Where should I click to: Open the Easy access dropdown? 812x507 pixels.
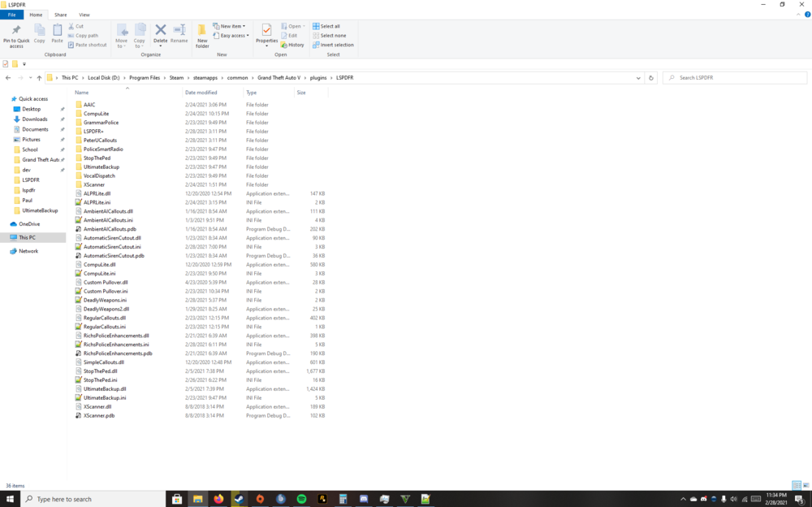tap(231, 35)
